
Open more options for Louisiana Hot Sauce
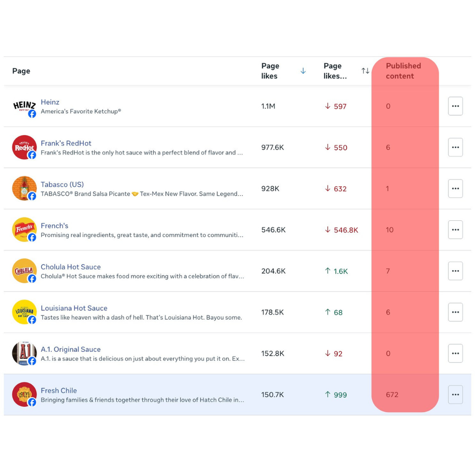455,312
